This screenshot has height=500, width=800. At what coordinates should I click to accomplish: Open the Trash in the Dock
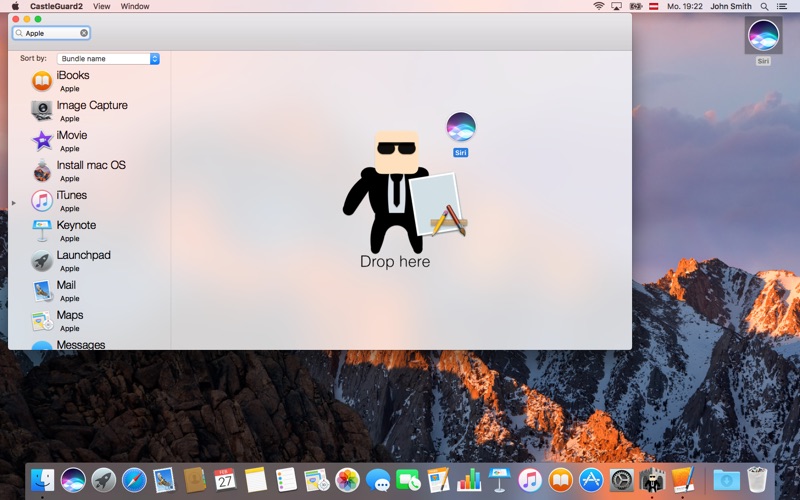[x=757, y=480]
